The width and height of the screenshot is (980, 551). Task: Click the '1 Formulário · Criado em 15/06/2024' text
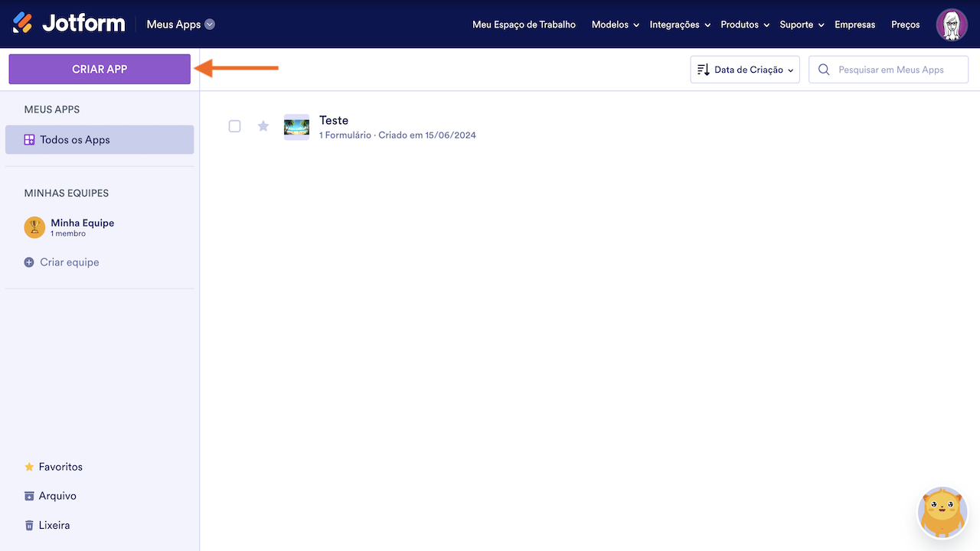pyautogui.click(x=397, y=135)
